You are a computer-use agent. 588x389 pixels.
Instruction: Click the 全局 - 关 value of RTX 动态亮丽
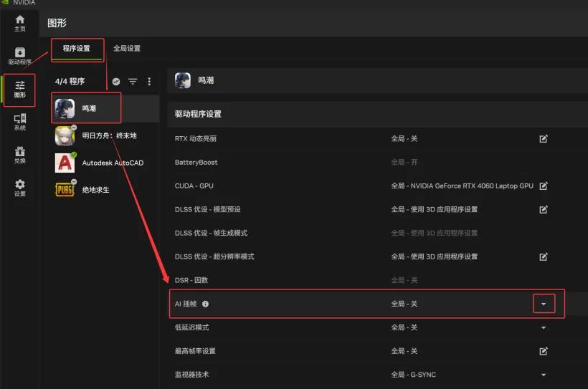pyautogui.click(x=404, y=139)
